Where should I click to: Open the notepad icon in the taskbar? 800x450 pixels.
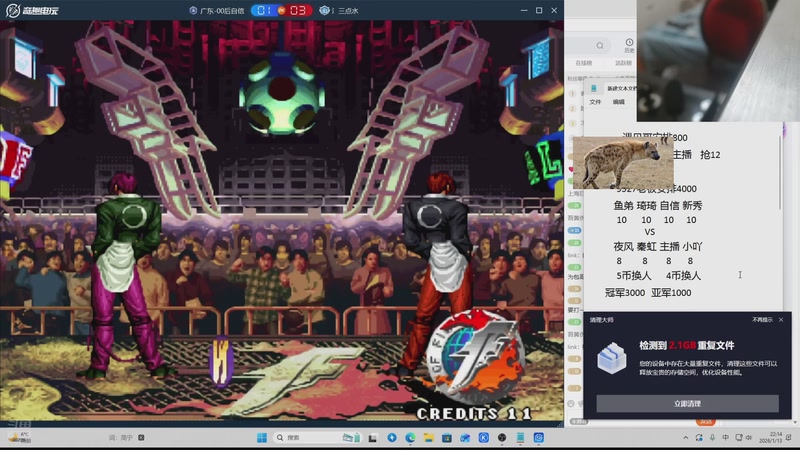pyautogui.click(x=520, y=438)
